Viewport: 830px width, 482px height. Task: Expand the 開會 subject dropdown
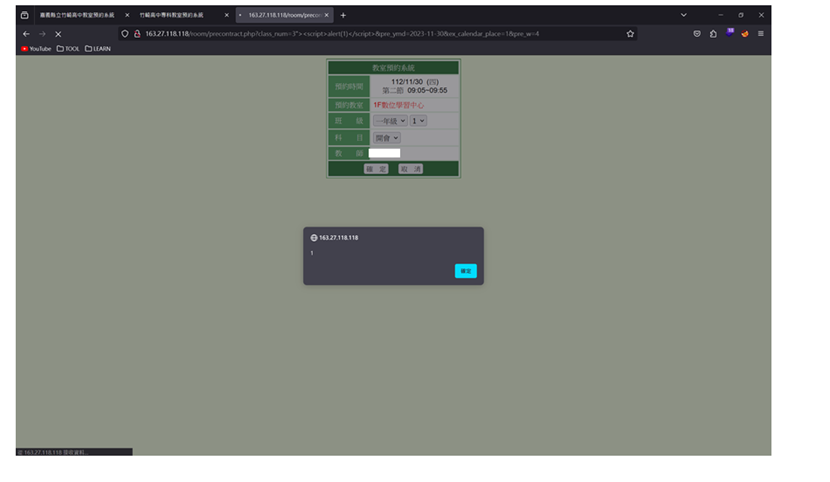[386, 138]
